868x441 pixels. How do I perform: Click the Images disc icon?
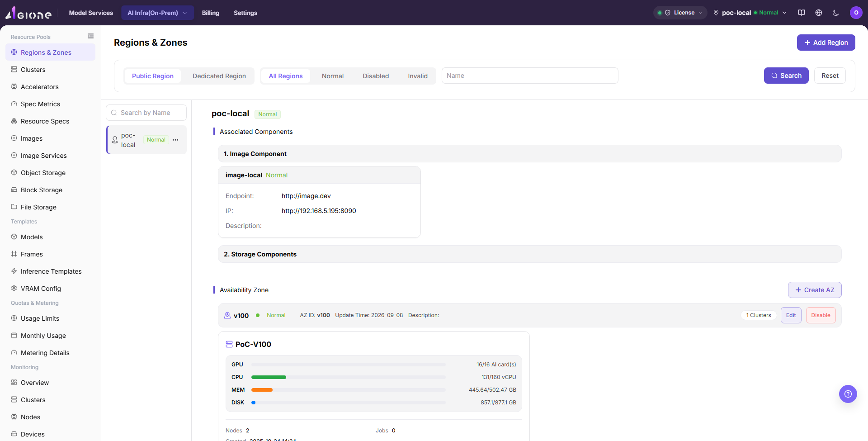14,138
